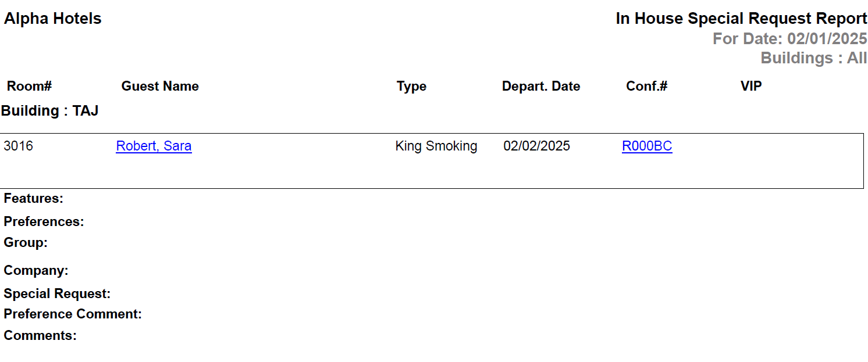Select the Special Request: label
This screenshot has width=868, height=362.
click(57, 294)
